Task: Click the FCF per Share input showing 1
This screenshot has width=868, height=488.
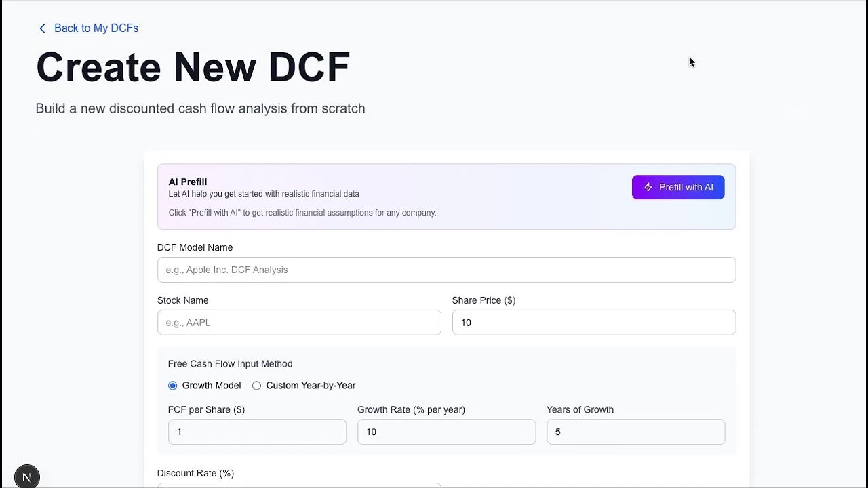Action: pyautogui.click(x=257, y=432)
